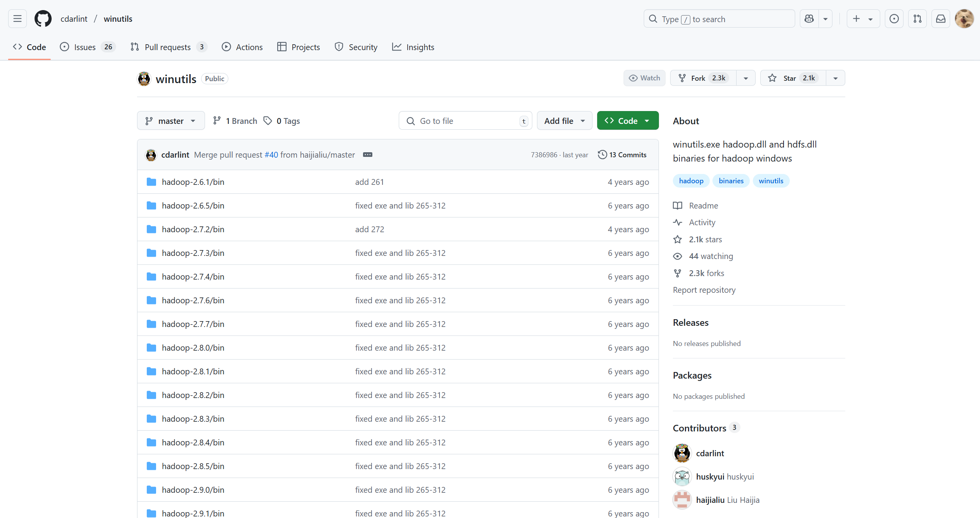The image size is (980, 518).
Task: Open the Add file dropdown
Action: 564,121
